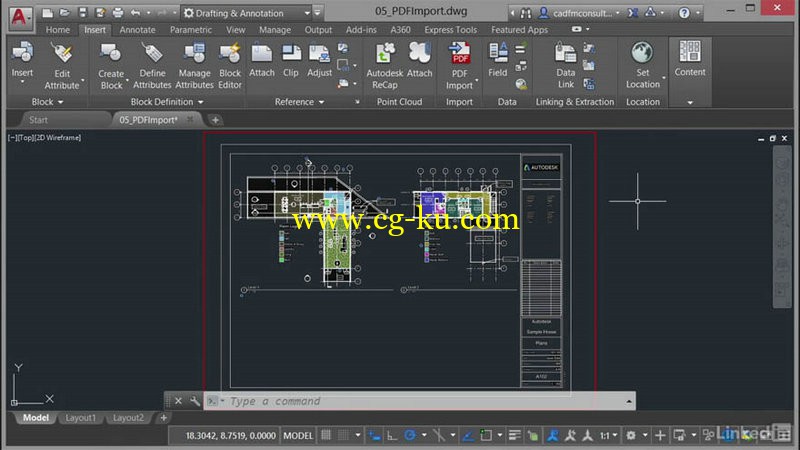
Task: Expand the Block Definition panel
Action: point(167,102)
